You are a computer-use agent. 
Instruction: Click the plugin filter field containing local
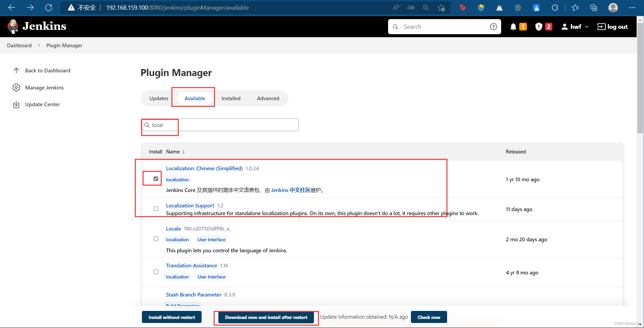tap(220, 125)
